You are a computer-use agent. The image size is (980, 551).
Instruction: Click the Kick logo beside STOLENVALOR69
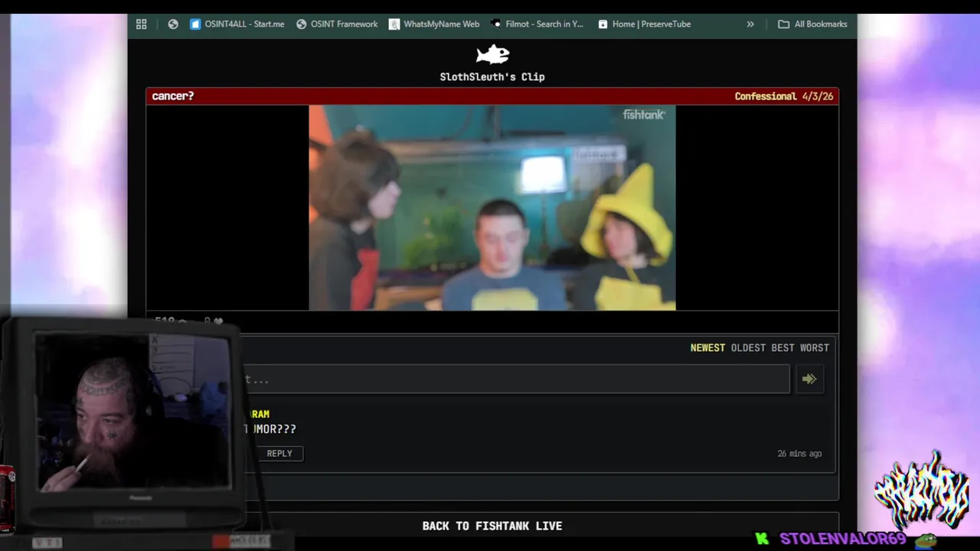[x=762, y=539]
